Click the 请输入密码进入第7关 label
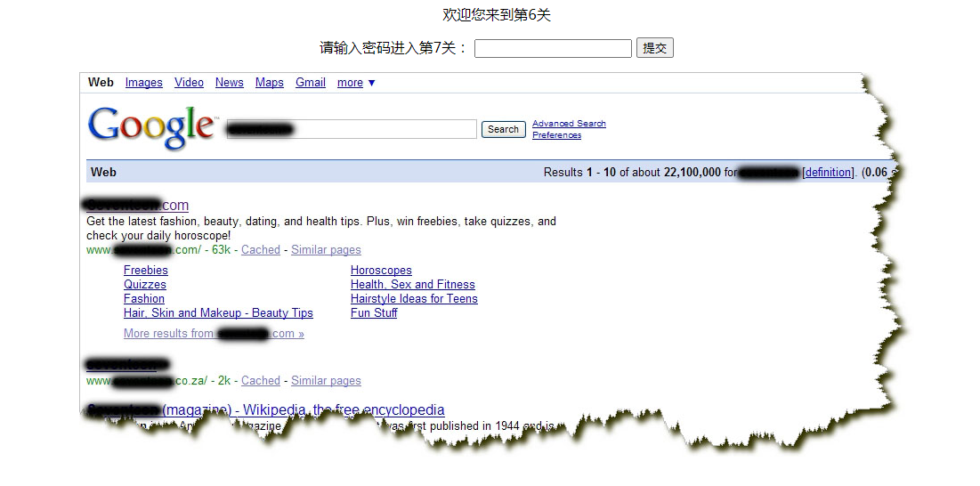The image size is (980, 486). coord(393,48)
